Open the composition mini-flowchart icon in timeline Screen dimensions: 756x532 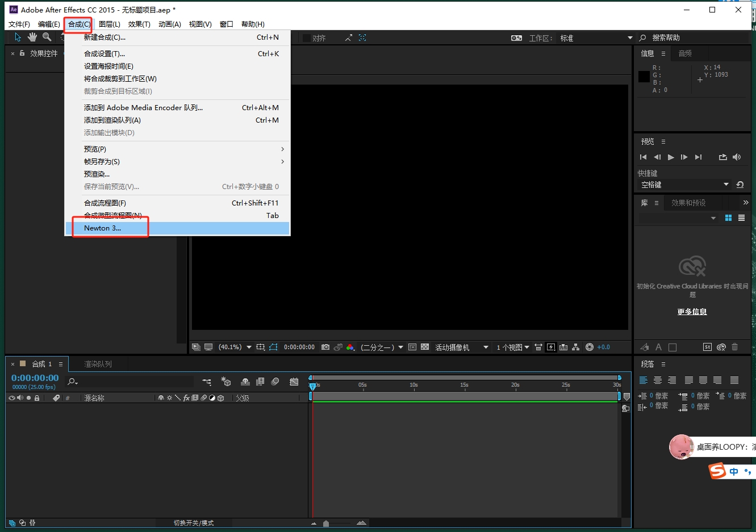tap(207, 382)
